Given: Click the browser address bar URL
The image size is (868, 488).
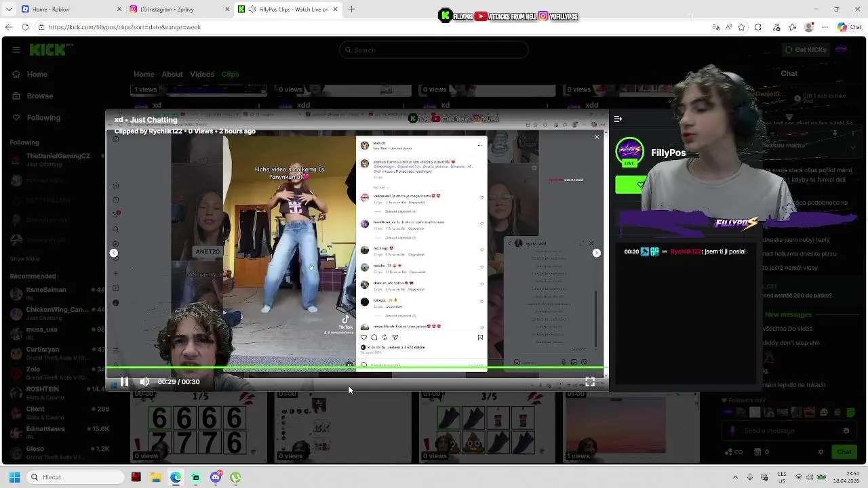Looking at the screenshot, I should [125, 27].
